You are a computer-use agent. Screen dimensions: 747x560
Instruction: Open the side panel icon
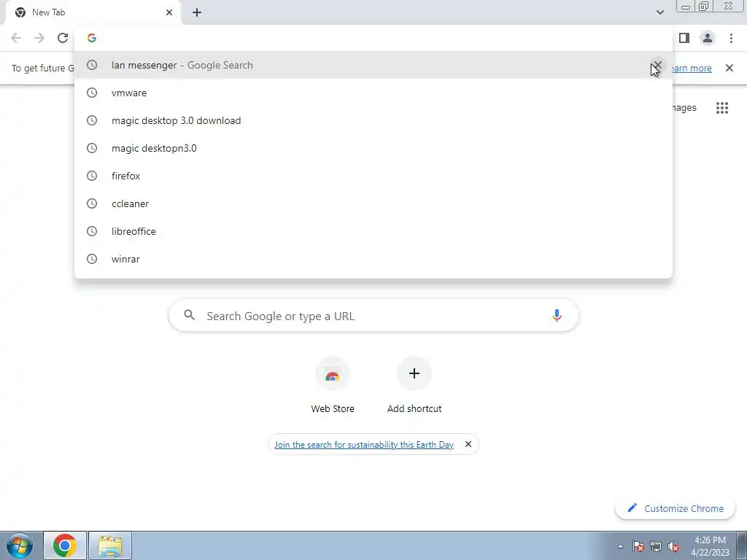pyautogui.click(x=684, y=38)
